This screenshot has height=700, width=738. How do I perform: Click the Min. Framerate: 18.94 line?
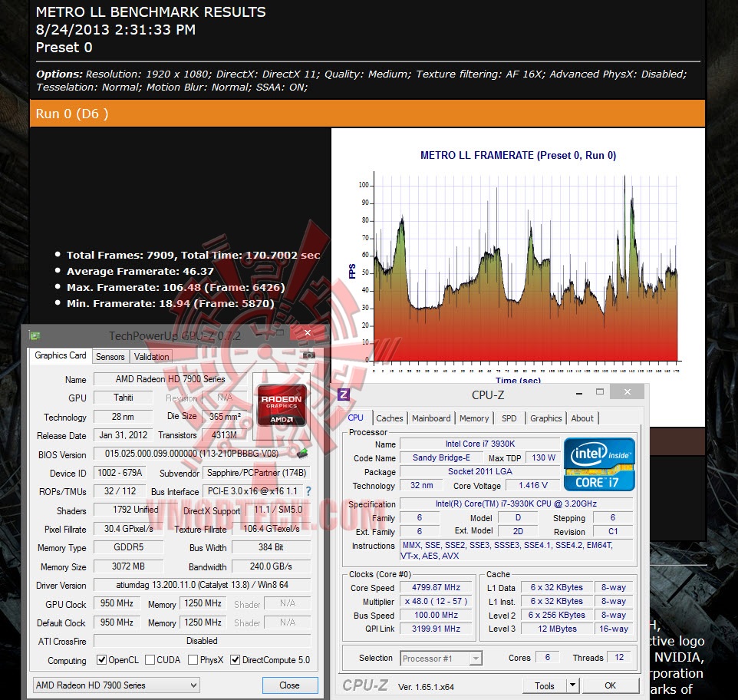click(170, 303)
